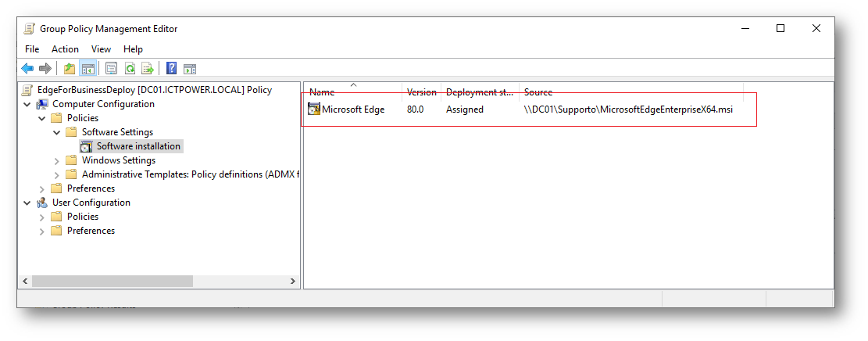Sort by the Deployment state column header
Screen dimensions: 868x341
(480, 92)
